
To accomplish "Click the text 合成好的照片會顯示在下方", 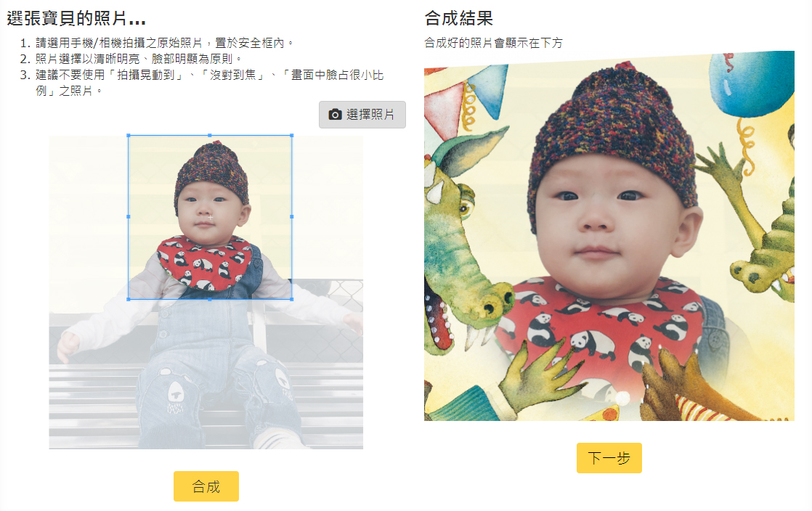I will [x=493, y=43].
